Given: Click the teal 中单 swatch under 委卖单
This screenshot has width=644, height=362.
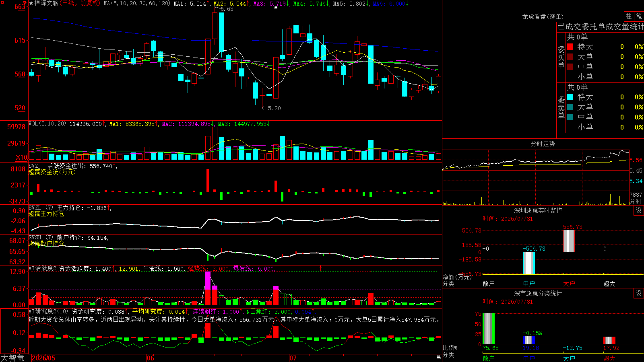Looking at the screenshot, I should coord(570,117).
